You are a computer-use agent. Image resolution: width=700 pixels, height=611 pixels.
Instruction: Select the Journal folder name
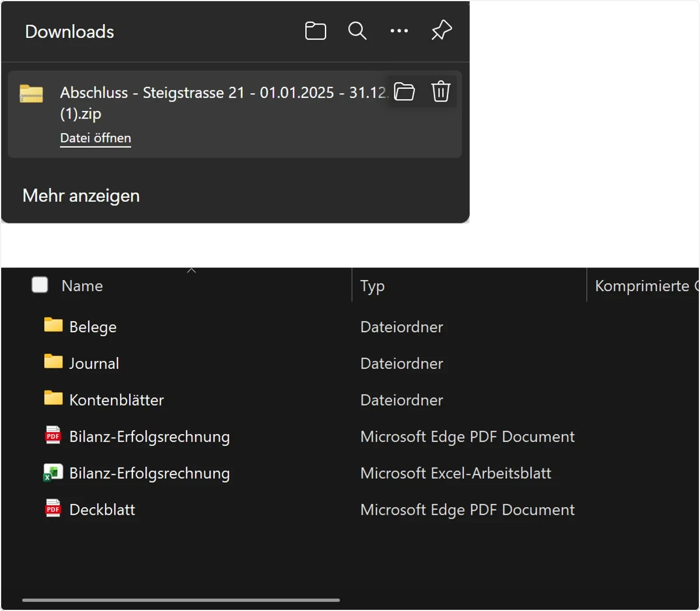(x=94, y=364)
